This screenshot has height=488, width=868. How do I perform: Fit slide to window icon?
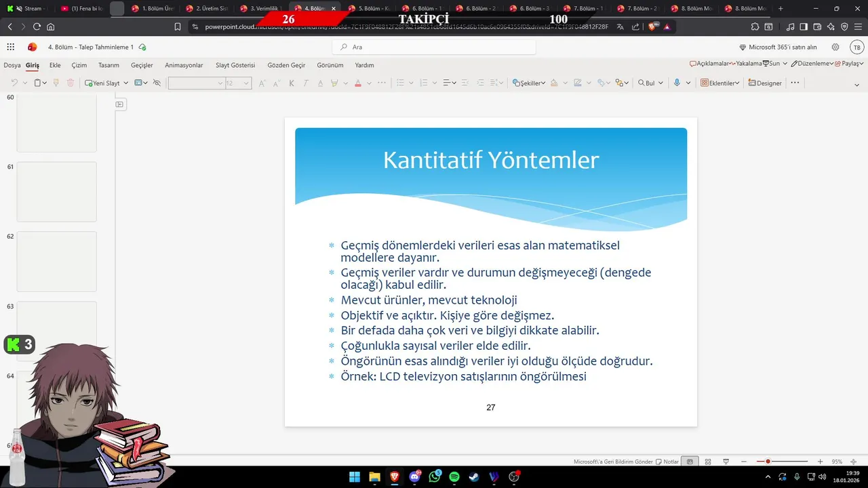(x=854, y=462)
